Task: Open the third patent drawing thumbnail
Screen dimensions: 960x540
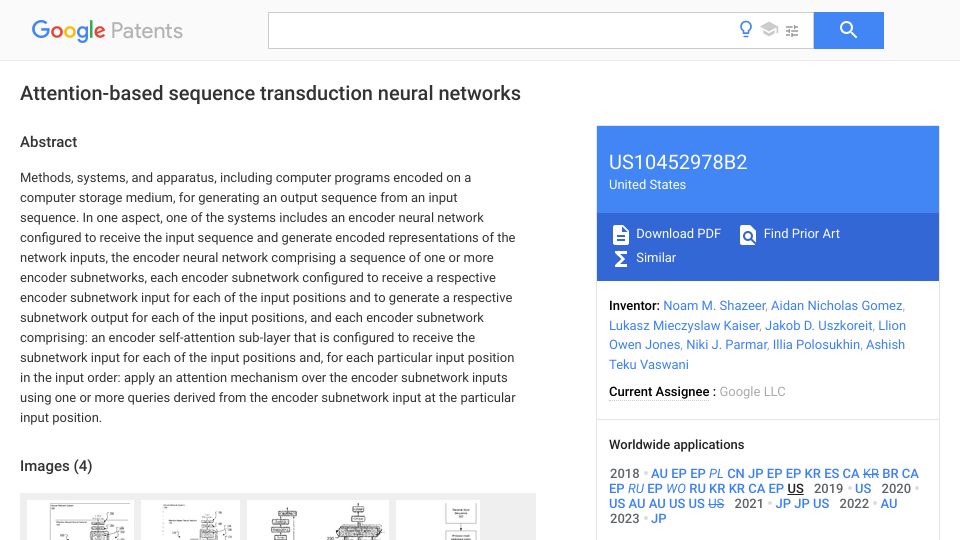Action: pyautogui.click(x=318, y=520)
